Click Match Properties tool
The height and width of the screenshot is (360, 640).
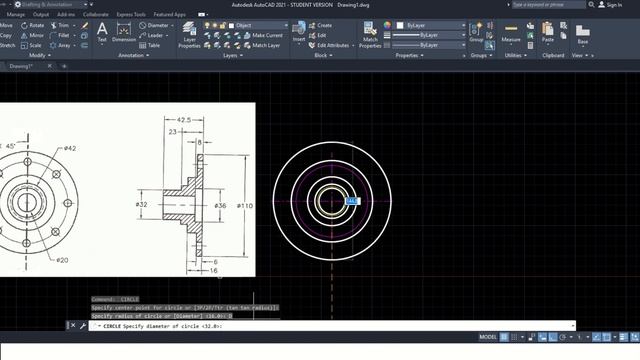coord(370,35)
